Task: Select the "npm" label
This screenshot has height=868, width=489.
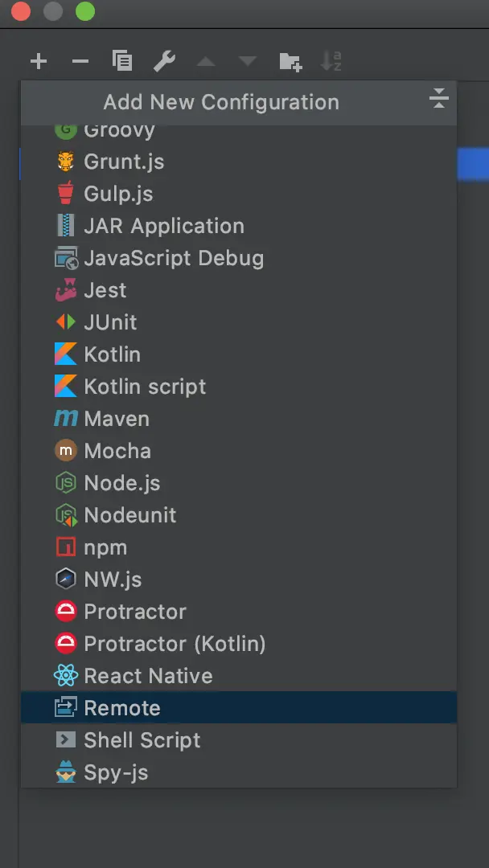Action: click(x=106, y=547)
